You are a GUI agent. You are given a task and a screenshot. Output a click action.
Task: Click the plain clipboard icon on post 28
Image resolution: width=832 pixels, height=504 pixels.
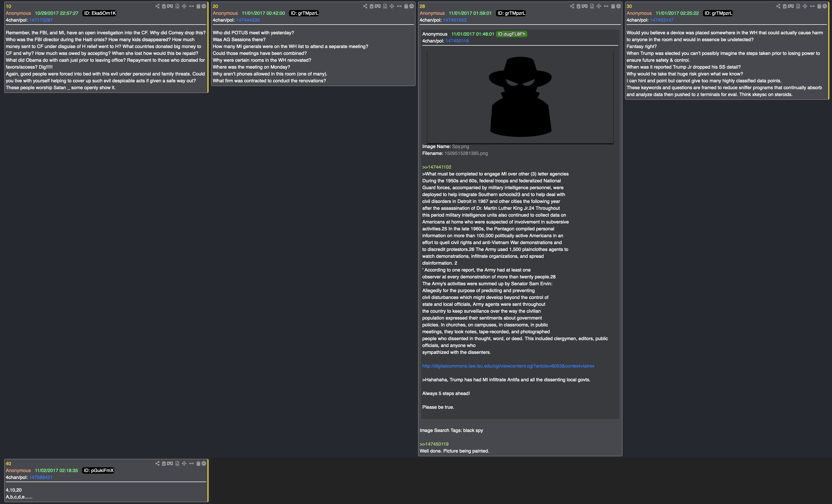[613, 6]
